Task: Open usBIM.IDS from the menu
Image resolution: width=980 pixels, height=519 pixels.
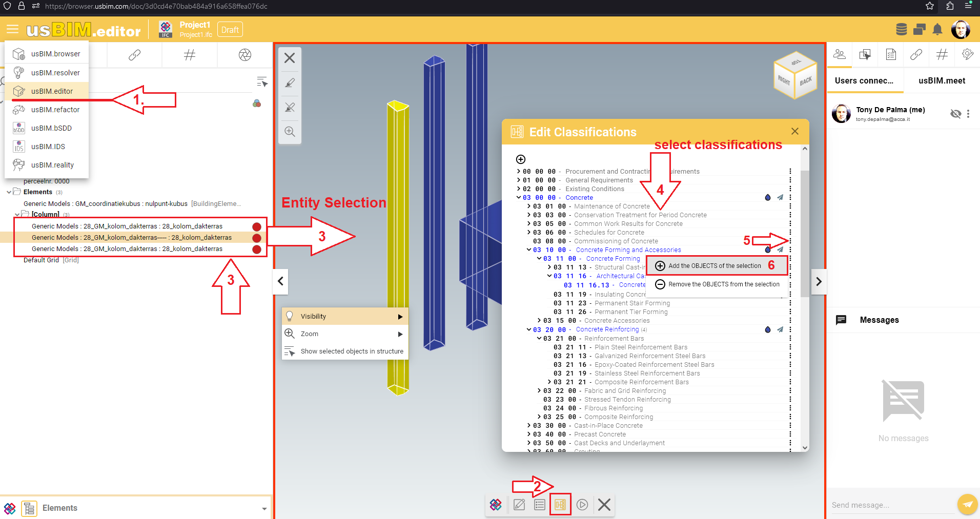Action: click(x=47, y=147)
